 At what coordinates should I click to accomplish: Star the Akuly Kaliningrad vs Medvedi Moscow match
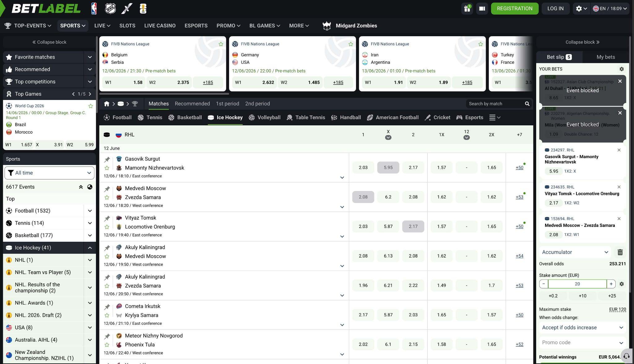107,257
